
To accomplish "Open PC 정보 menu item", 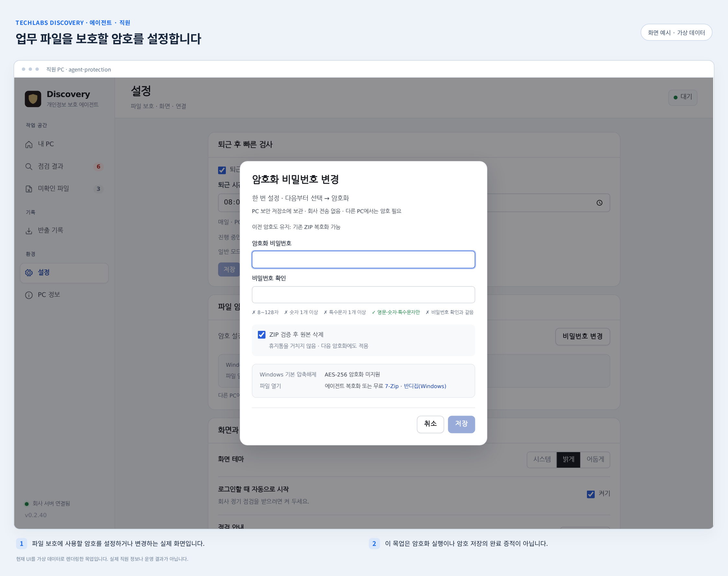I will [x=64, y=295].
